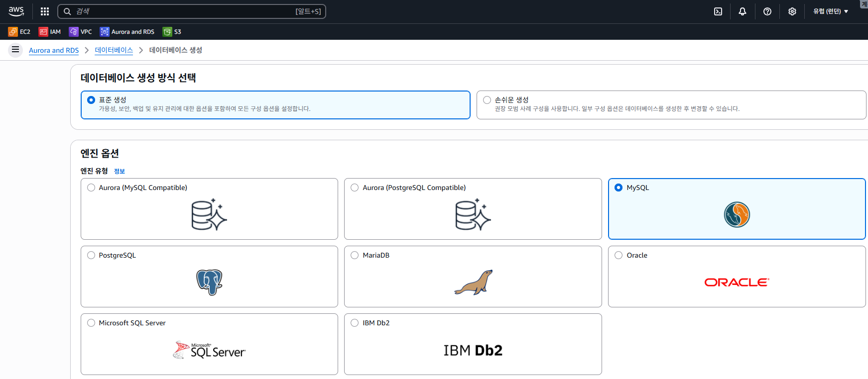Open EC2 service shortcut icon
This screenshot has height=379, width=868.
pyautogui.click(x=13, y=32)
